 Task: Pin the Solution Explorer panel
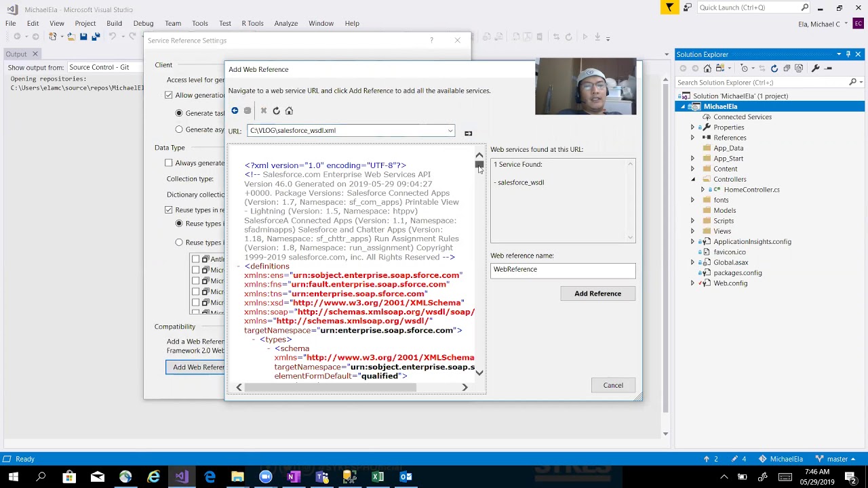pos(848,54)
